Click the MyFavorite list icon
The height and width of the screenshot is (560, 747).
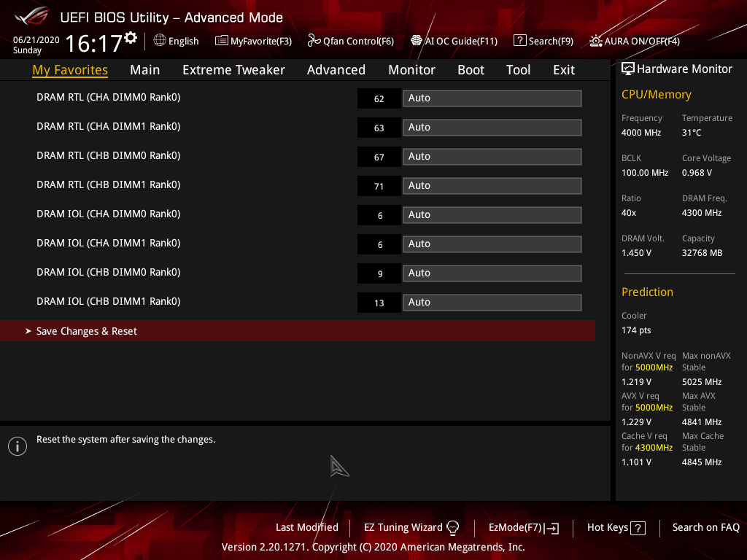click(x=222, y=41)
